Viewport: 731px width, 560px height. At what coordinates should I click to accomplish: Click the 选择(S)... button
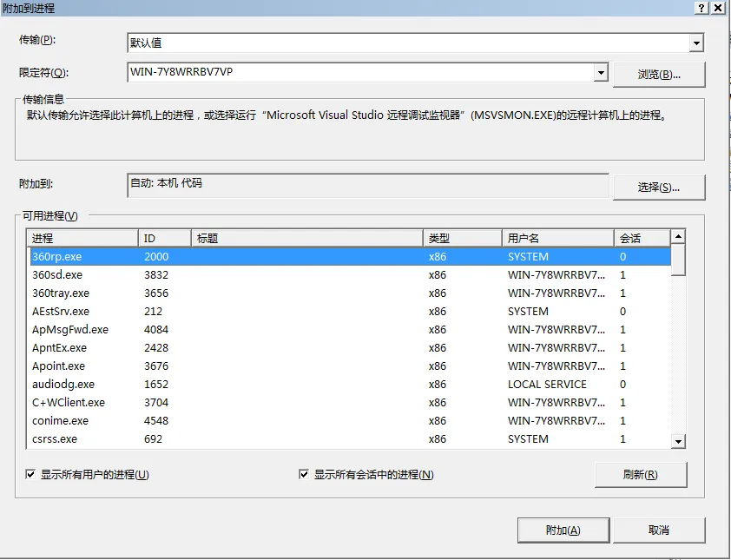click(659, 188)
